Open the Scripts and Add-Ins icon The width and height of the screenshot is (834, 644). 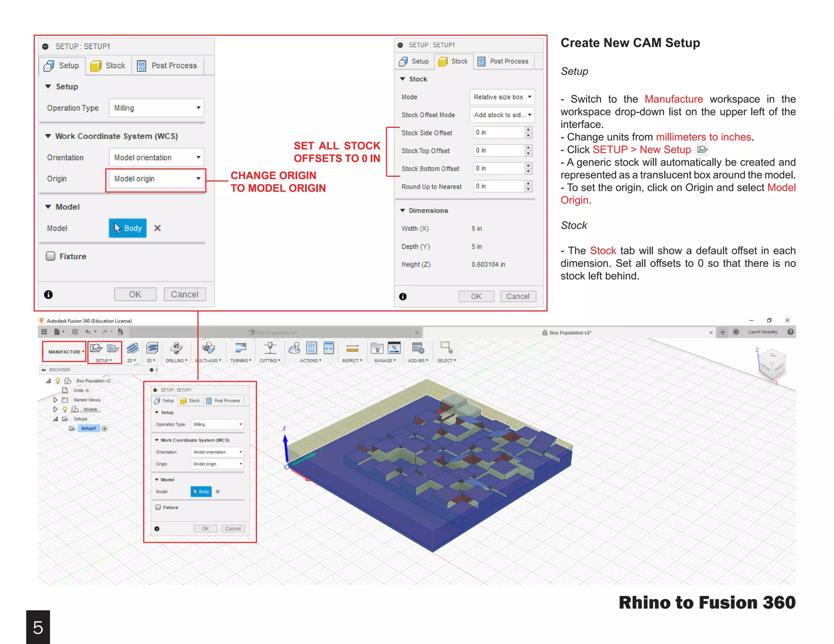pyautogui.click(x=418, y=348)
